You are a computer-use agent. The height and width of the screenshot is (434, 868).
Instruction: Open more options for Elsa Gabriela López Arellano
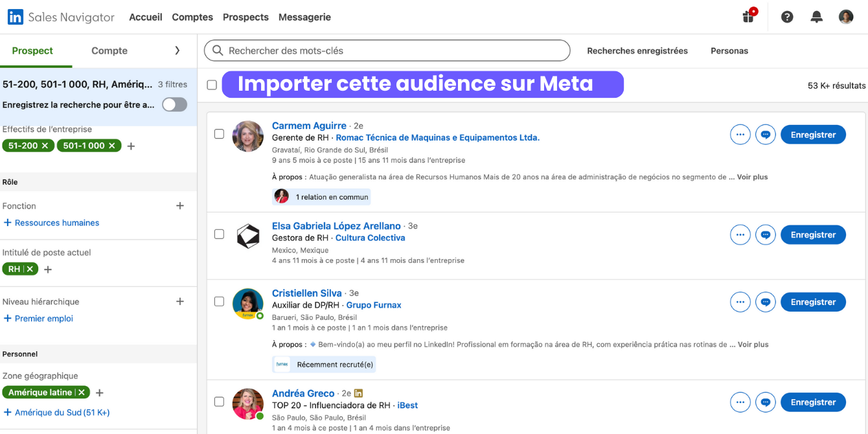click(740, 234)
